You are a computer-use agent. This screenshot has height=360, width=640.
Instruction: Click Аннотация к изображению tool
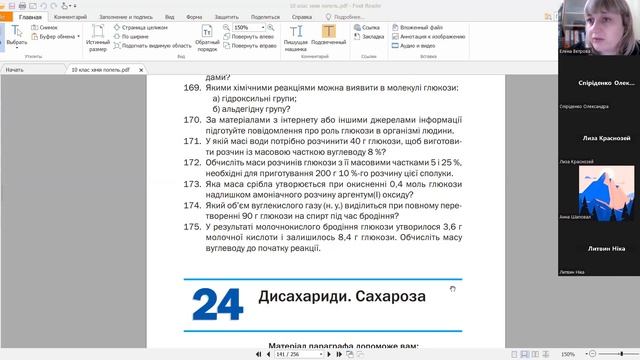[x=429, y=37]
